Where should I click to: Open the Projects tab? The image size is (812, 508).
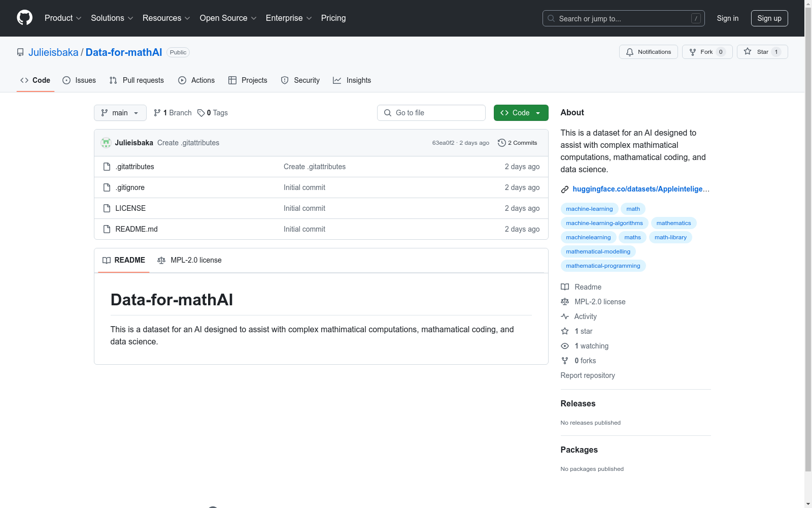coord(248,80)
